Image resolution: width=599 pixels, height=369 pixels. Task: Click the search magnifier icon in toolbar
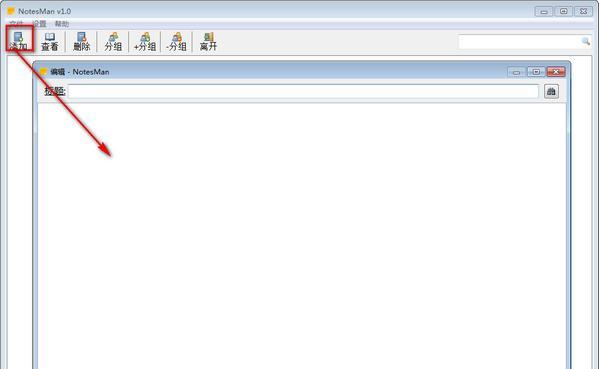586,41
